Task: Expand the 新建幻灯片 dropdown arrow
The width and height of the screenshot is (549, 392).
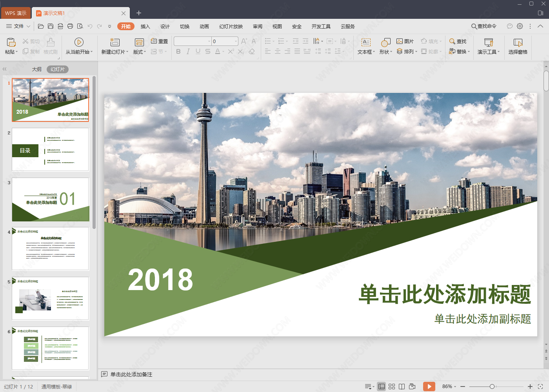Action: [127, 52]
